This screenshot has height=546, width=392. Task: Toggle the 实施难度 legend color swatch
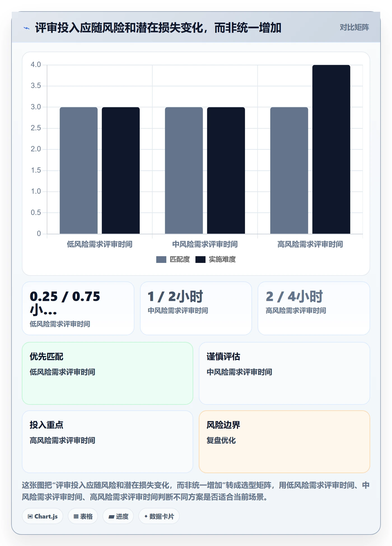point(200,260)
